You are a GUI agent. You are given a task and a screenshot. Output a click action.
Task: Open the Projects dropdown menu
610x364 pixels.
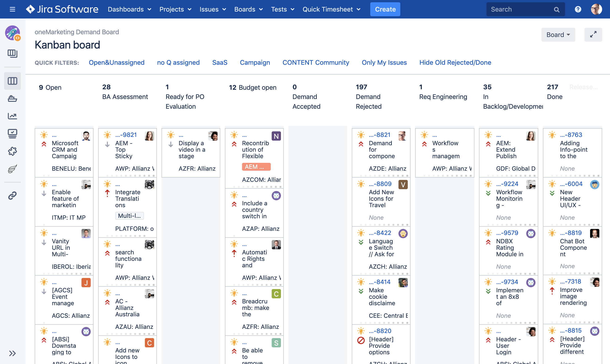[175, 9]
